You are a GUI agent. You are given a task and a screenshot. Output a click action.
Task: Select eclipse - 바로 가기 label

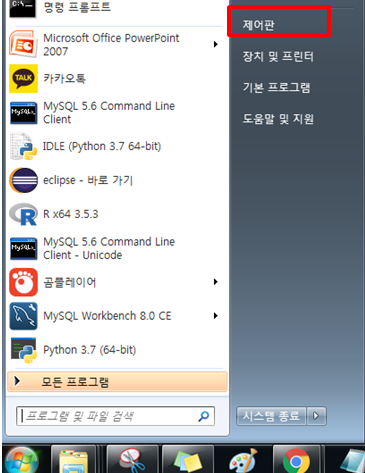(88, 180)
